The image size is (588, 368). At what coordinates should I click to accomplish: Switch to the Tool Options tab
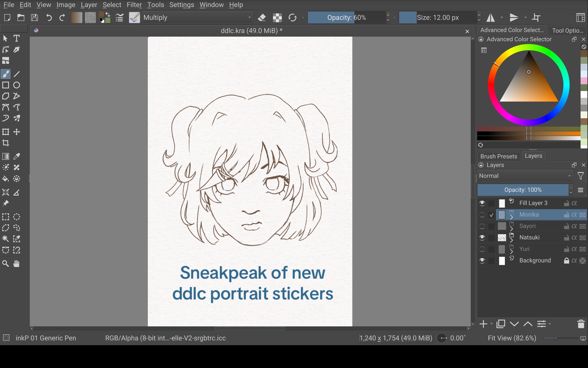coord(568,30)
